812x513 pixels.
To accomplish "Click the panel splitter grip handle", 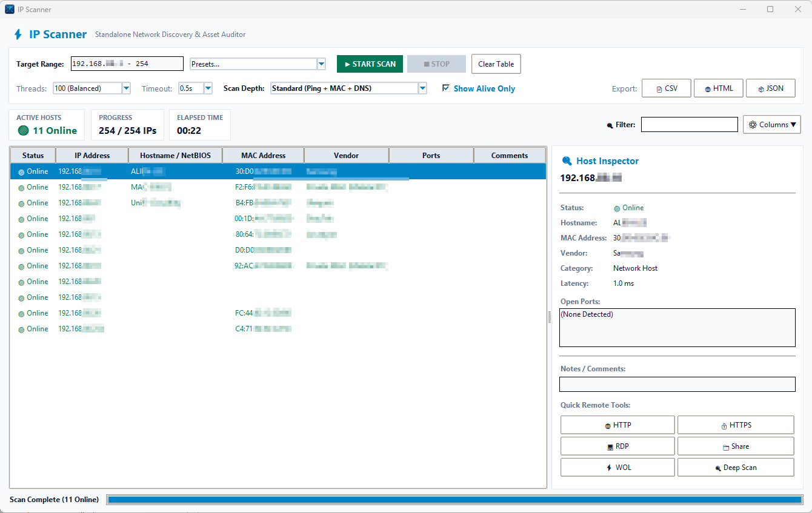I will pos(549,317).
